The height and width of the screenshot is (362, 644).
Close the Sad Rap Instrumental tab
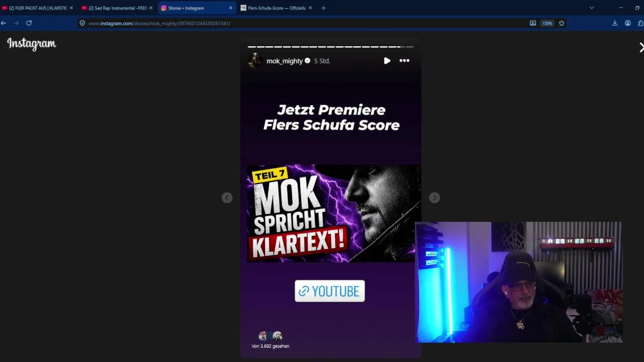pyautogui.click(x=150, y=8)
